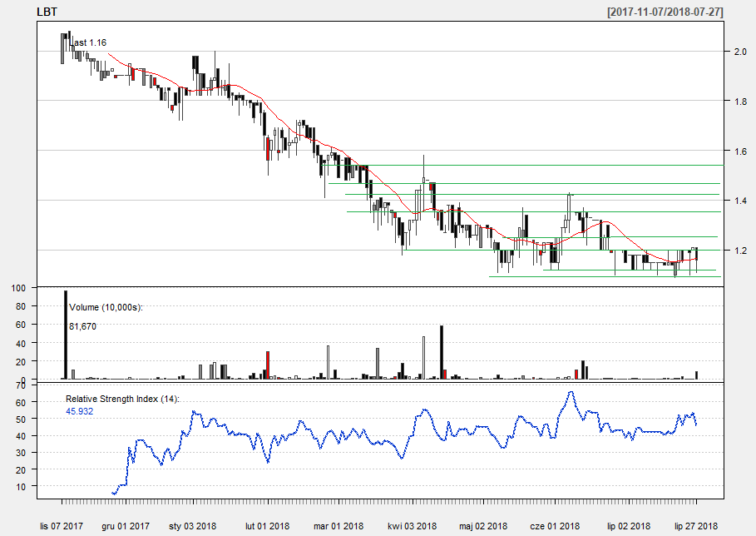Click the 10 RSI axis label
Screen dimensions: 756x536
[20, 486]
